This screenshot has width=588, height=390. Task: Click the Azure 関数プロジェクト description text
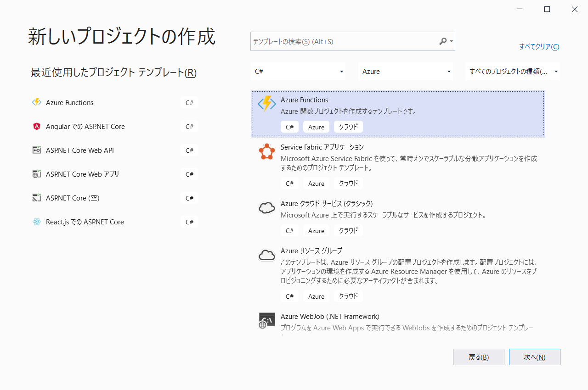(349, 111)
